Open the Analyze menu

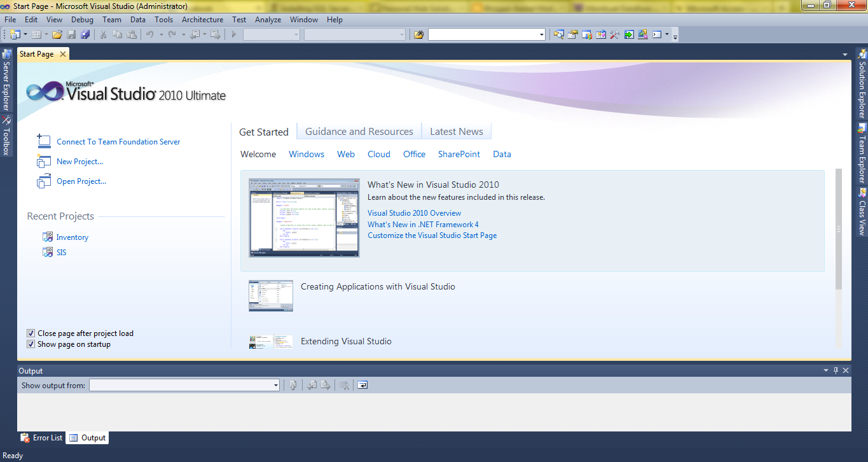268,20
